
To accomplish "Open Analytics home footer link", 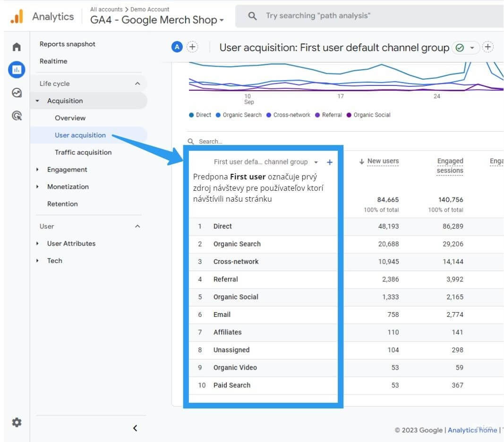I will [x=472, y=430].
